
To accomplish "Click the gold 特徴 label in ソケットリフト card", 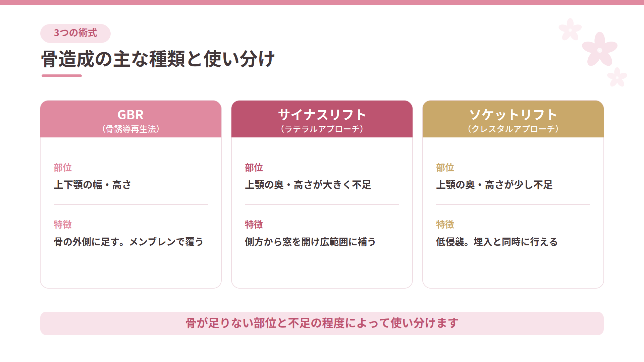I will [x=445, y=225].
